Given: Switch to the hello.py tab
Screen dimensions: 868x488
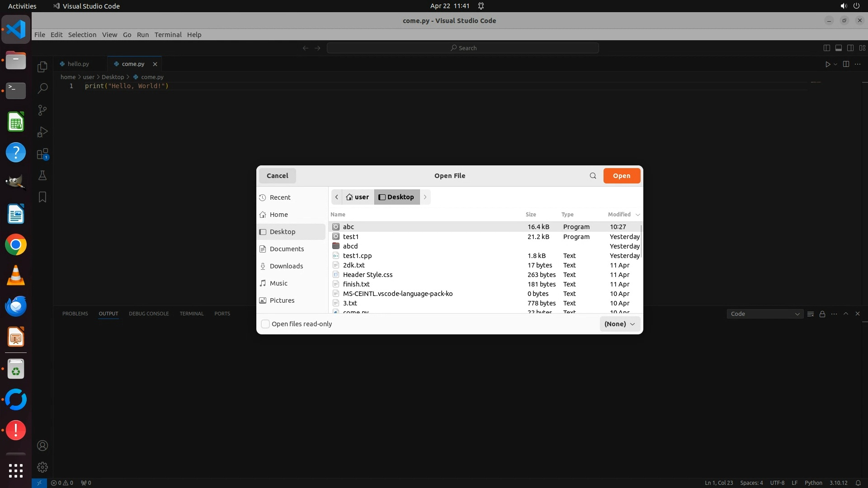Looking at the screenshot, I should click(x=78, y=64).
